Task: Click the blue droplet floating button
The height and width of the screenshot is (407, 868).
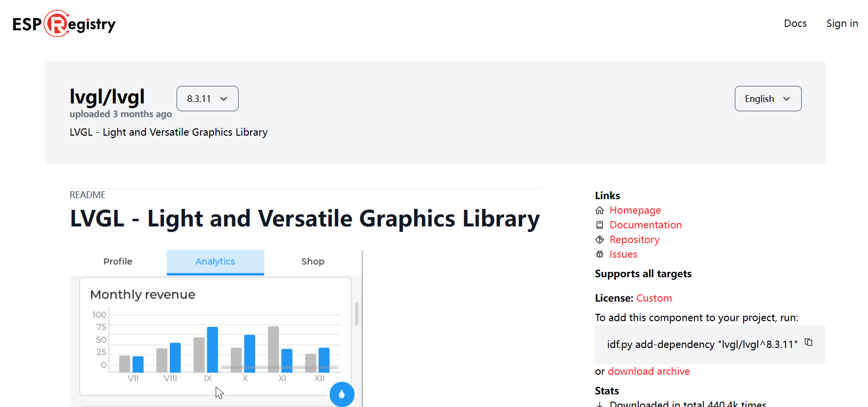Action: pos(342,394)
